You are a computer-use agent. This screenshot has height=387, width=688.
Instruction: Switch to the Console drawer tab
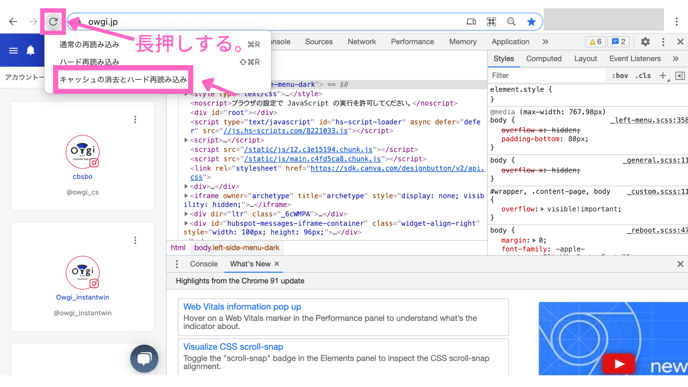click(204, 264)
